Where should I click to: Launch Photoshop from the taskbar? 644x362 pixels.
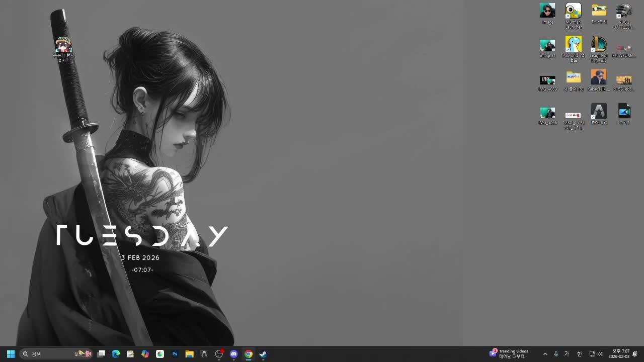coord(175,354)
